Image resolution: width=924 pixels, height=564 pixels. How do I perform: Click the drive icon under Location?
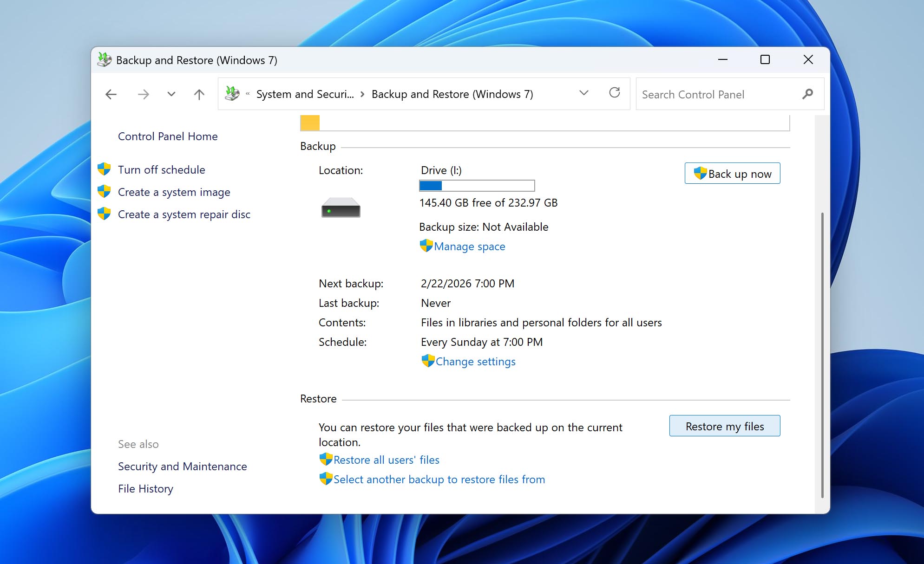tap(340, 208)
